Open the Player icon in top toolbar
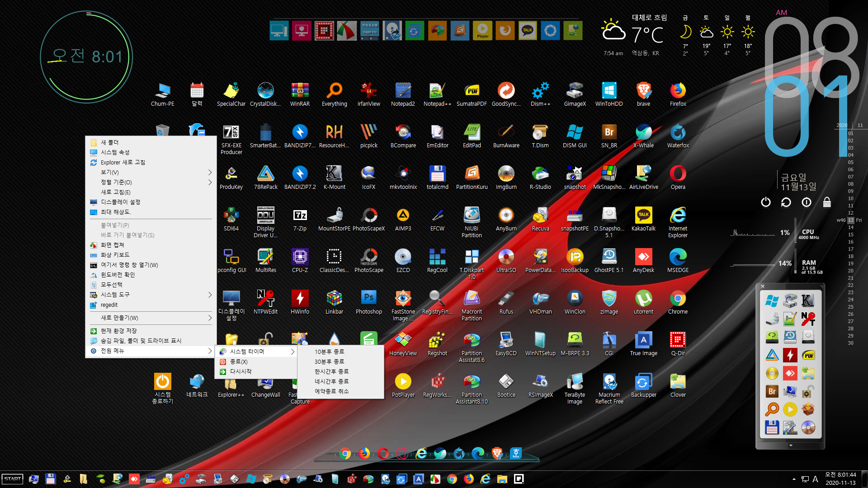 click(x=482, y=31)
